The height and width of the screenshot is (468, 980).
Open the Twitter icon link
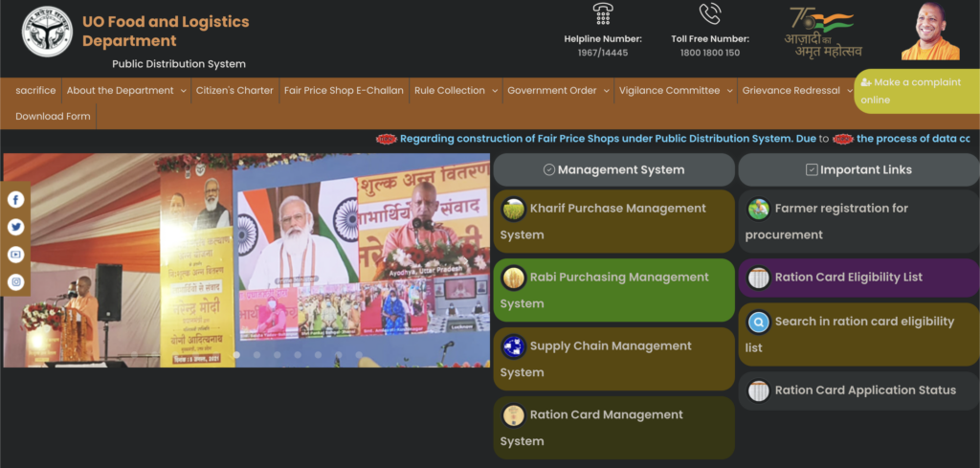pos(16,227)
